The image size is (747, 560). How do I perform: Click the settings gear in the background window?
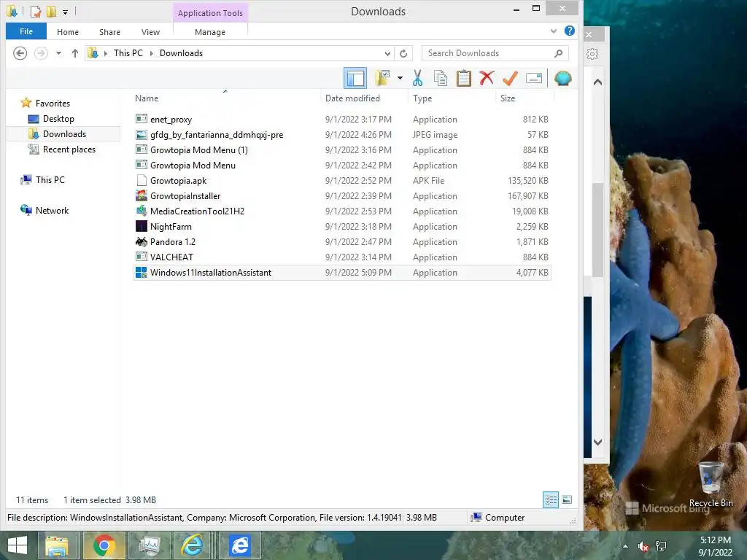[x=592, y=54]
